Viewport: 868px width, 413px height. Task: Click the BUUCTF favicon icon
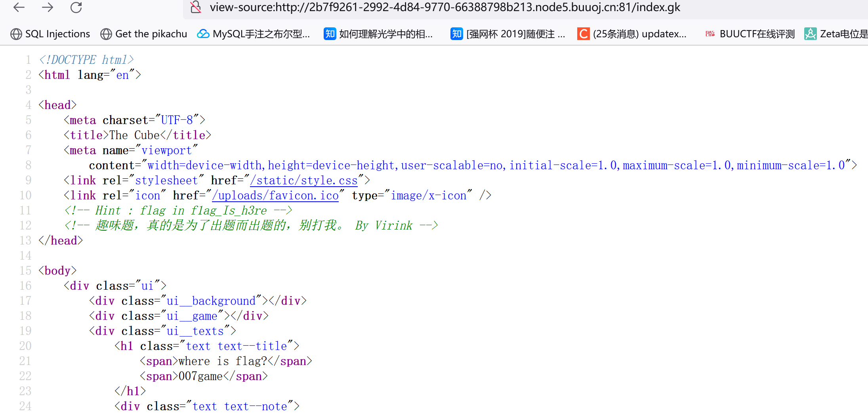pos(710,34)
